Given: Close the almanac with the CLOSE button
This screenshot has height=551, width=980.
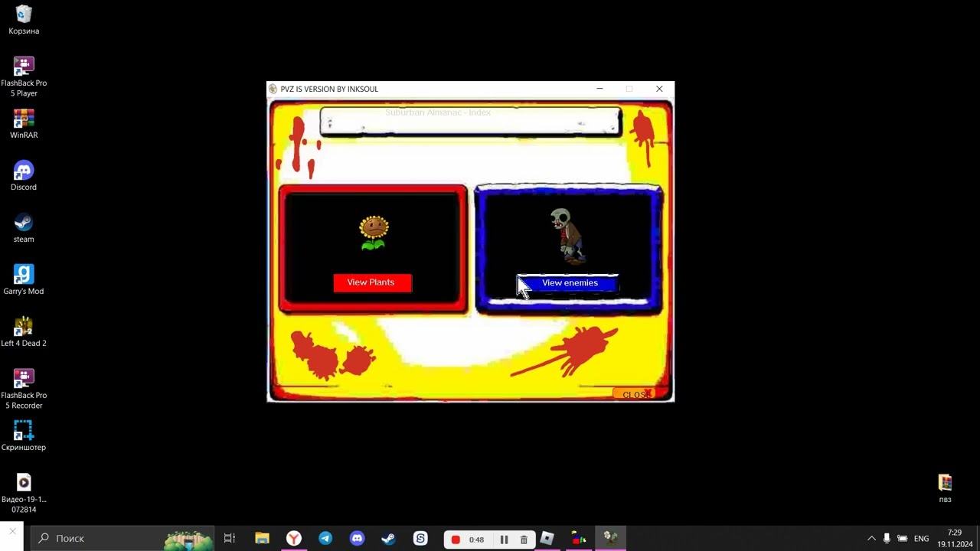Looking at the screenshot, I should (634, 394).
